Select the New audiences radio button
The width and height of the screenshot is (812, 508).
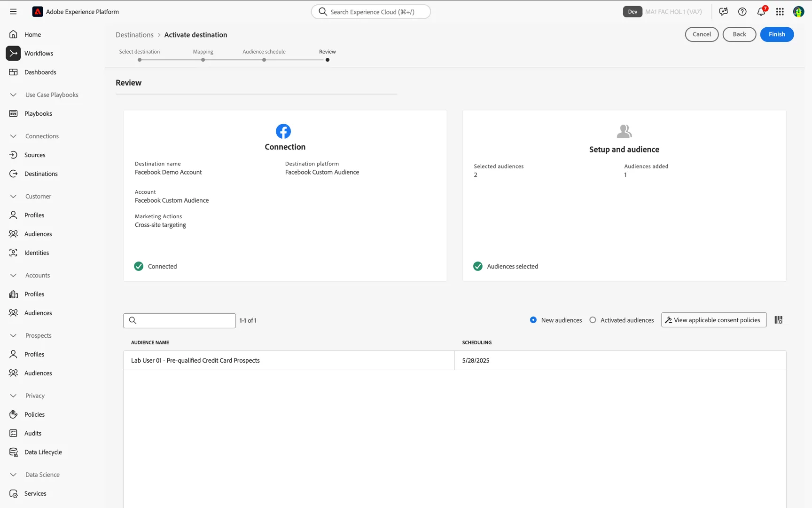coord(533,320)
